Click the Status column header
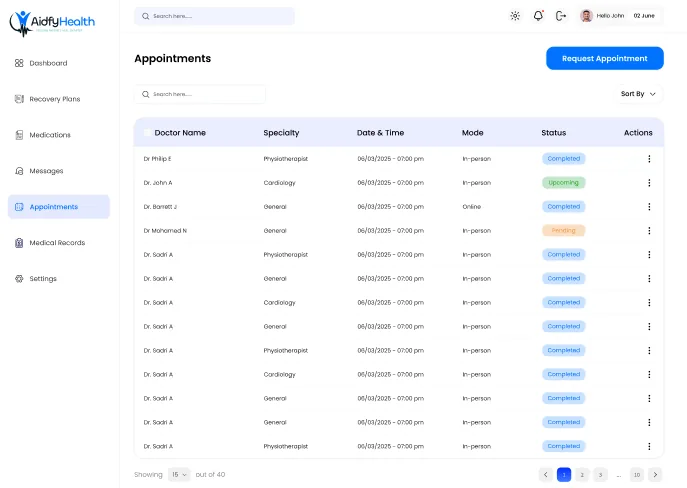The width and height of the screenshot is (687, 488). click(553, 133)
